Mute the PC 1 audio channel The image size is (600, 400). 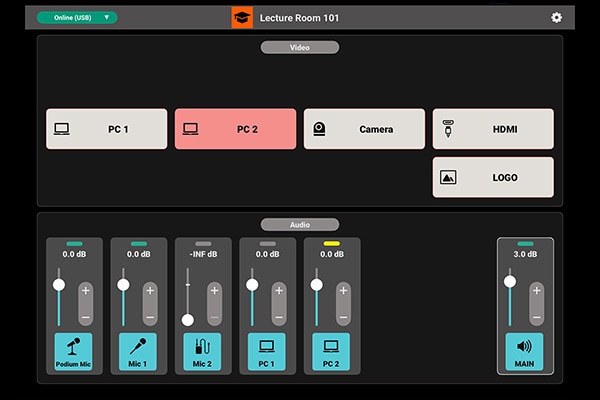pos(266,352)
